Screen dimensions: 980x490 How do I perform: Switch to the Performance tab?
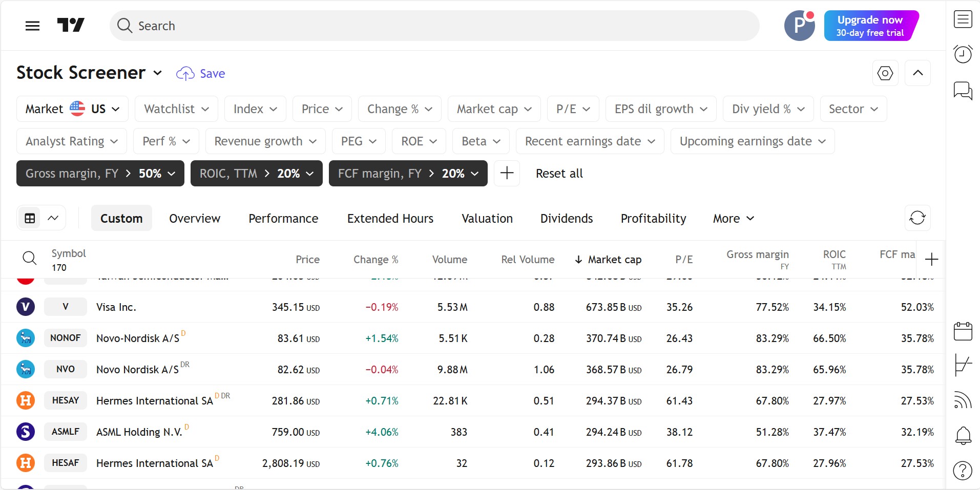[283, 218]
